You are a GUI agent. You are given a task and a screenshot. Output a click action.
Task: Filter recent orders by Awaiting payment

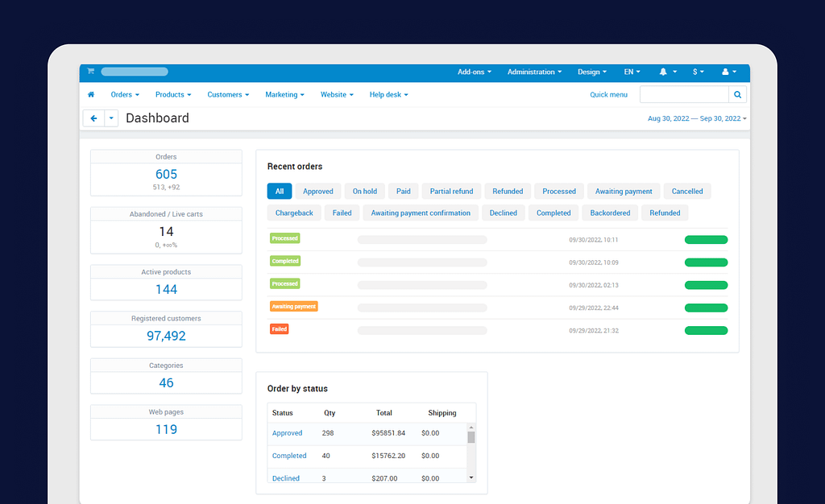tap(624, 192)
